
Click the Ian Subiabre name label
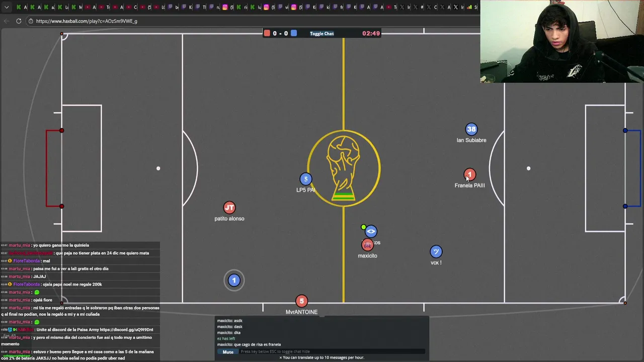pos(471,140)
